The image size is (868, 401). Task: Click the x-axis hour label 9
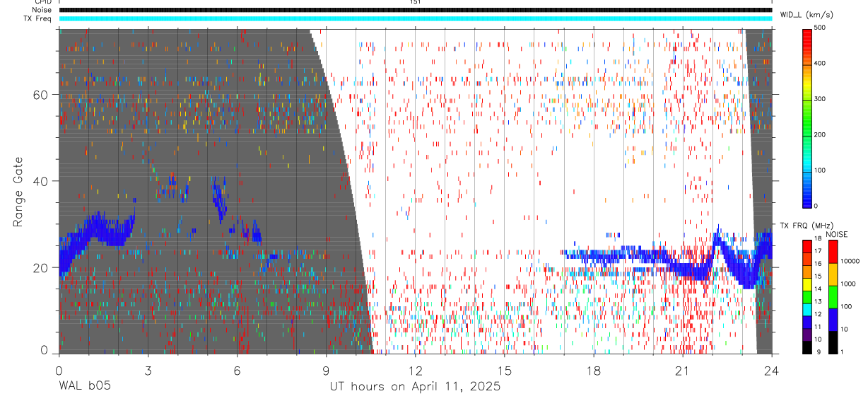coord(326,371)
